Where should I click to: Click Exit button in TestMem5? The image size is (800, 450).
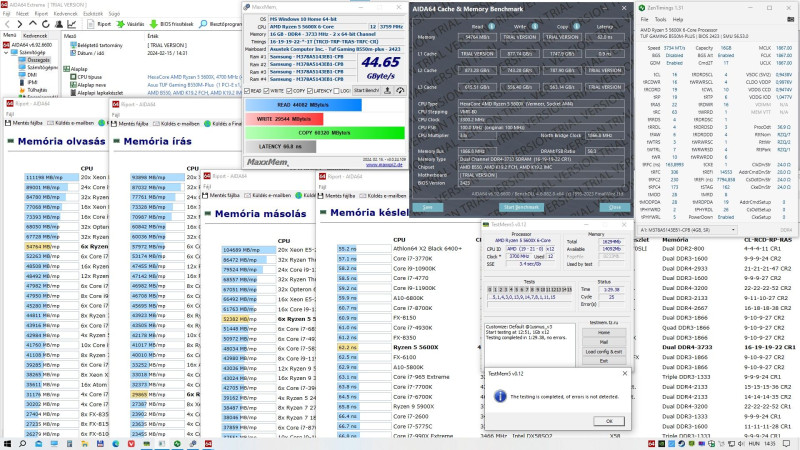[x=604, y=361]
